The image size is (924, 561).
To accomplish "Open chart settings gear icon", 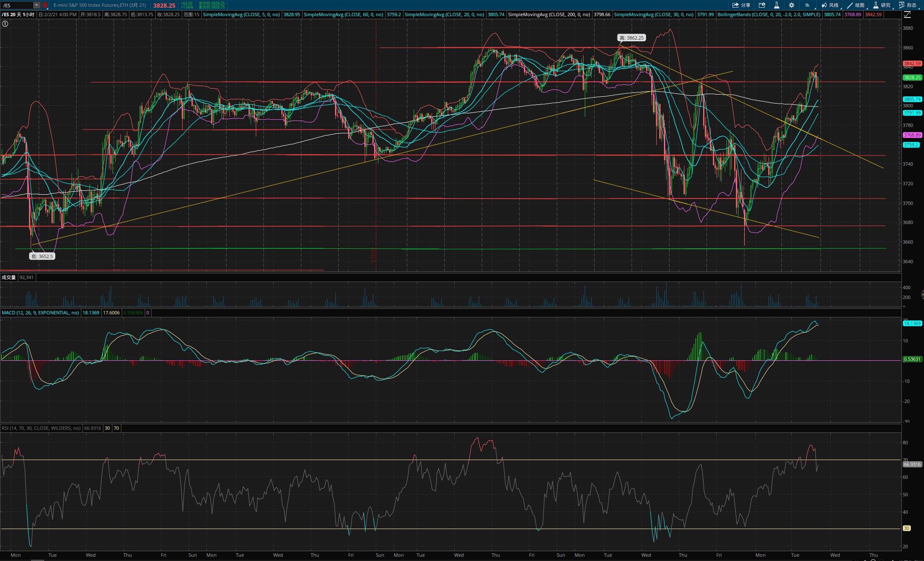I will click(791, 5).
